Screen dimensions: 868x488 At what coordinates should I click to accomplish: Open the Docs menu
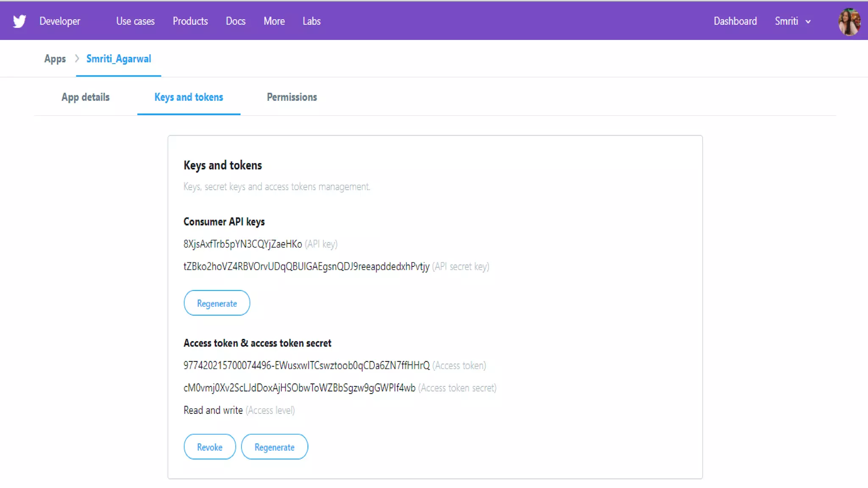point(236,21)
